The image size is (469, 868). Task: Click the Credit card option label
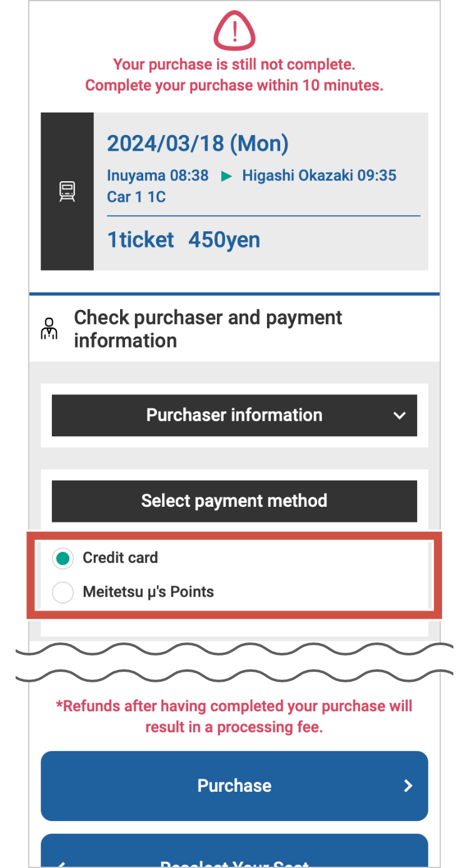[120, 558]
